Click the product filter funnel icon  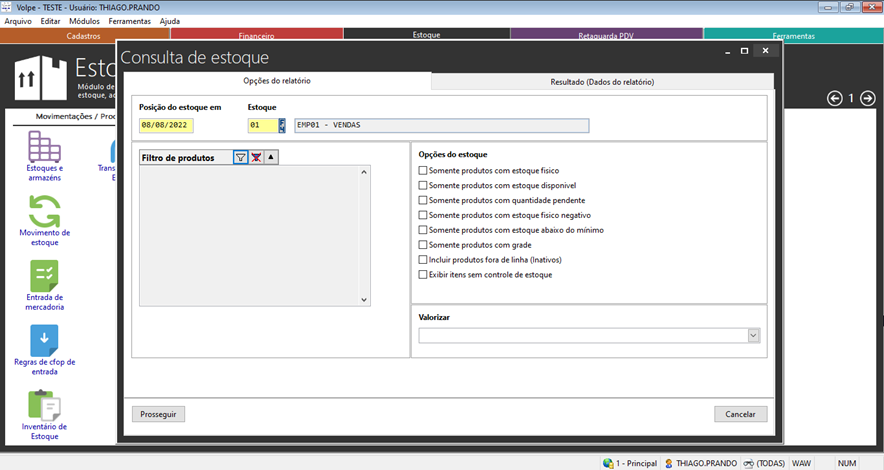(240, 157)
